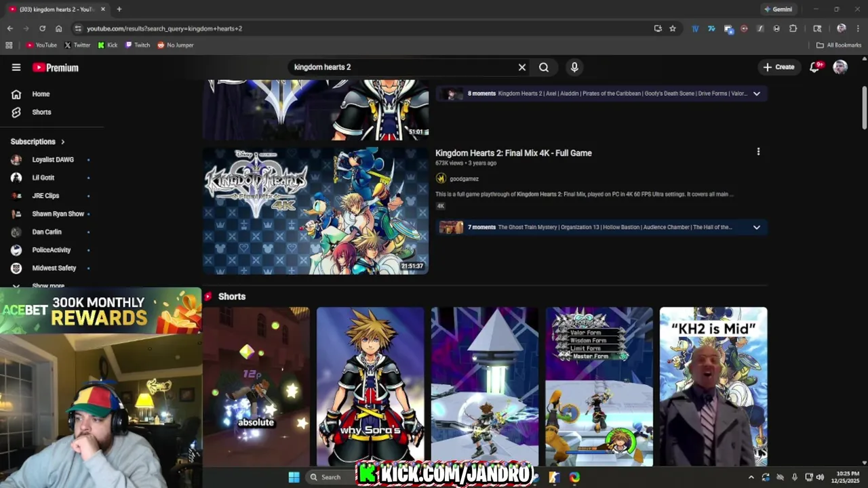Open the 'KH2 is Mid' short
This screenshot has height=488, width=868.
[713, 386]
